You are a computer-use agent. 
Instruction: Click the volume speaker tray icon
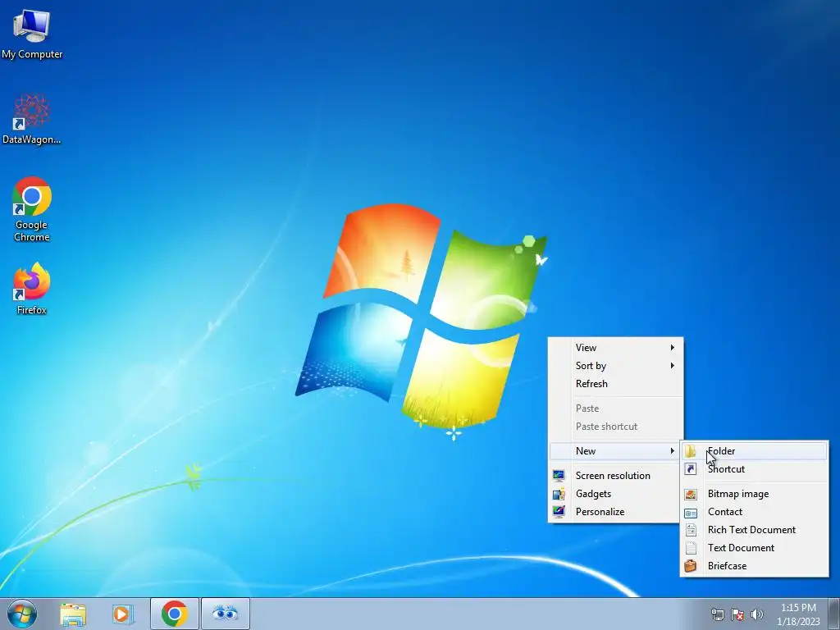(756, 614)
